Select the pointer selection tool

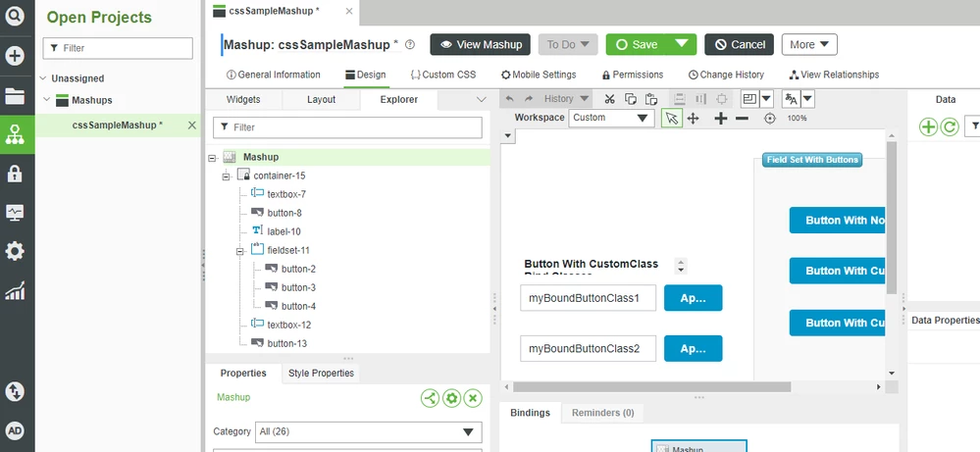(672, 118)
